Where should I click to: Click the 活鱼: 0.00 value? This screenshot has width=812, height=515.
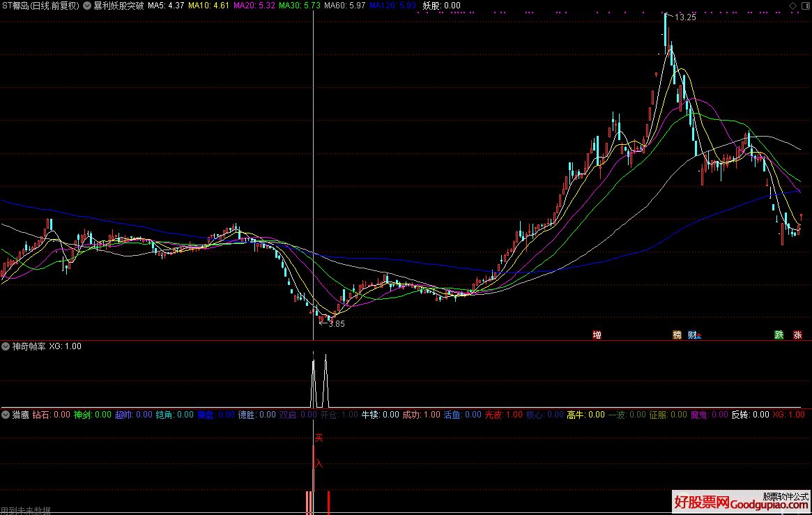click(462, 415)
